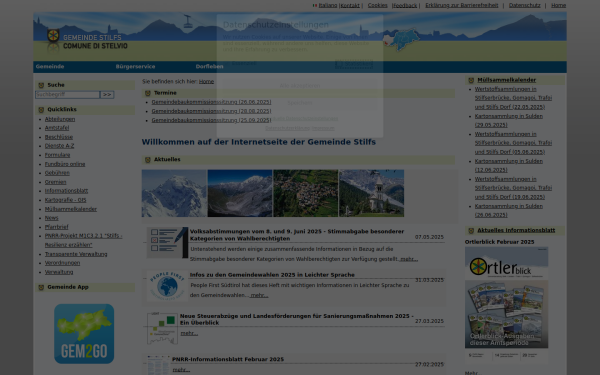Screen dimensions: 600x375
Task: Open the Transparente Verwaltung quicklink
Action: point(76,254)
